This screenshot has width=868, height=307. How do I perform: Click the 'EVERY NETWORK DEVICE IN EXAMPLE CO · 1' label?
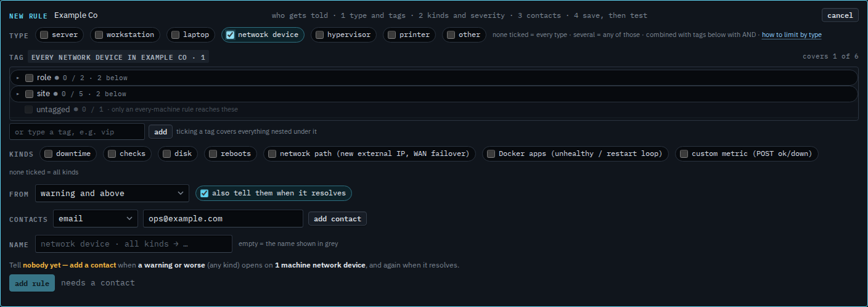pyautogui.click(x=118, y=57)
